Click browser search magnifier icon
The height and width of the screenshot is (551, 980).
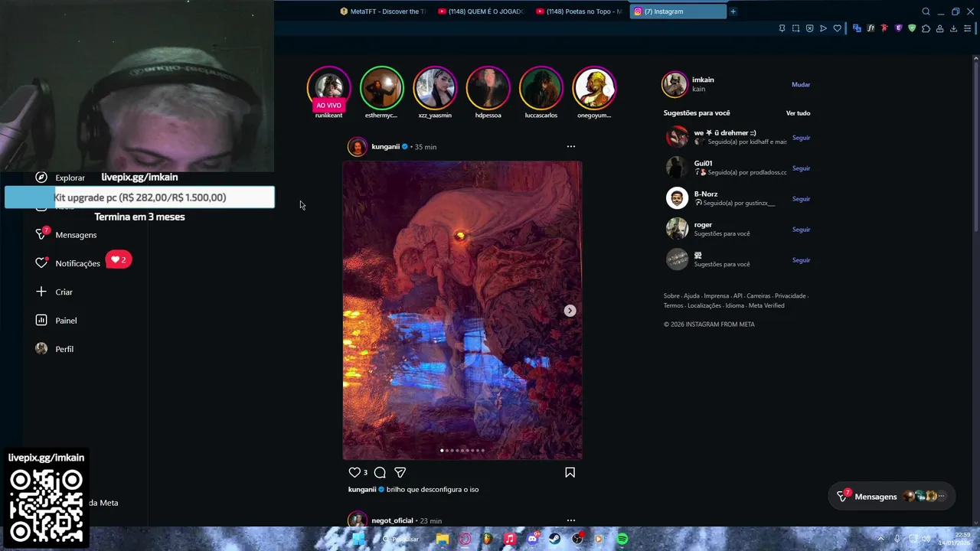(x=926, y=11)
